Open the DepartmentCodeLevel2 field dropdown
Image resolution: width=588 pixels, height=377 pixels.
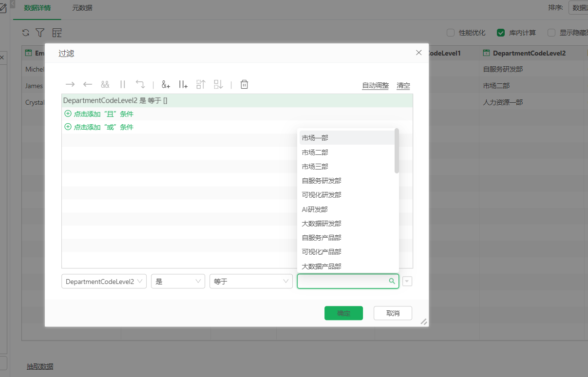104,282
